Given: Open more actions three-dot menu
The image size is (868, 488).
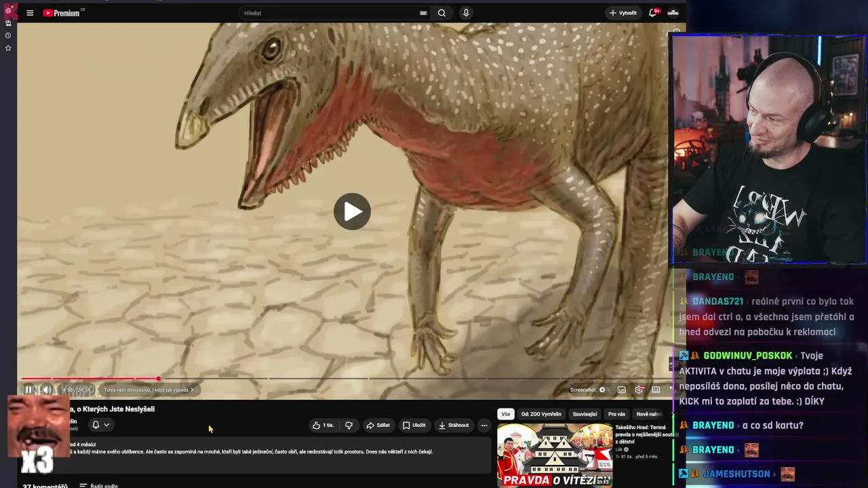Looking at the screenshot, I should (484, 425).
